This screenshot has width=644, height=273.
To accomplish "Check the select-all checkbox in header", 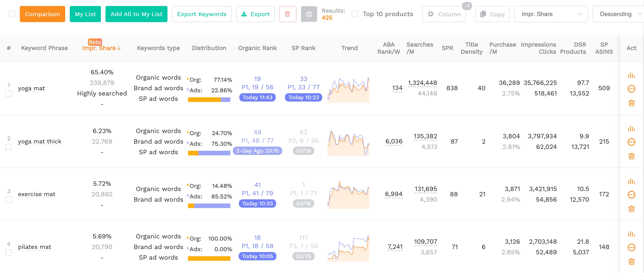I will [12, 14].
